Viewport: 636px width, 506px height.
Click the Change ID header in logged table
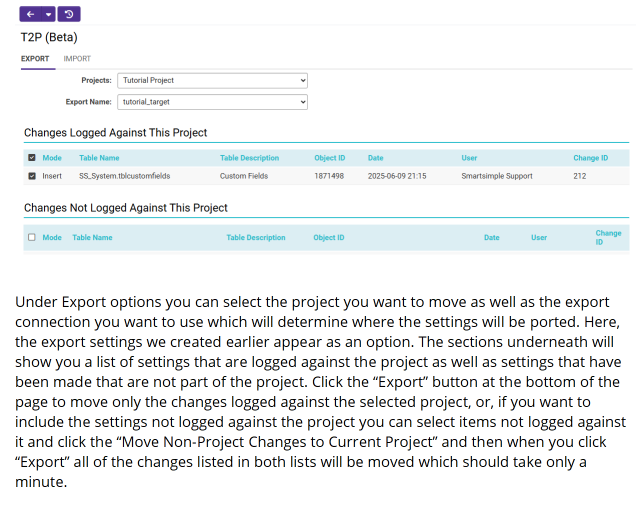point(590,158)
